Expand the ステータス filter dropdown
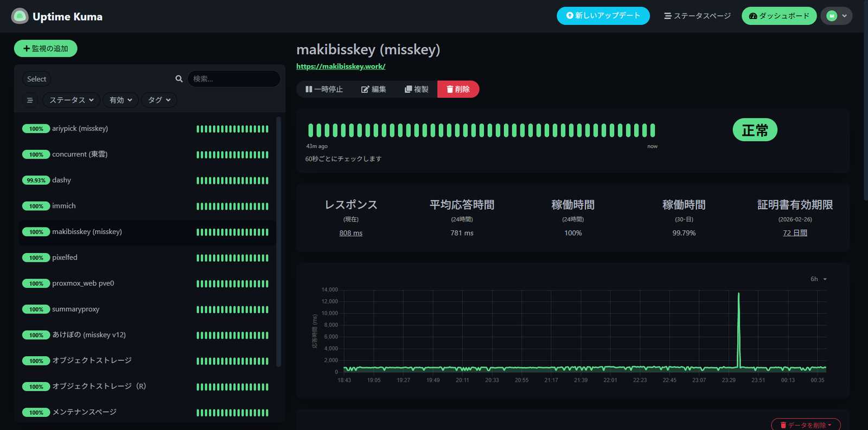The width and height of the screenshot is (868, 430). click(72, 100)
